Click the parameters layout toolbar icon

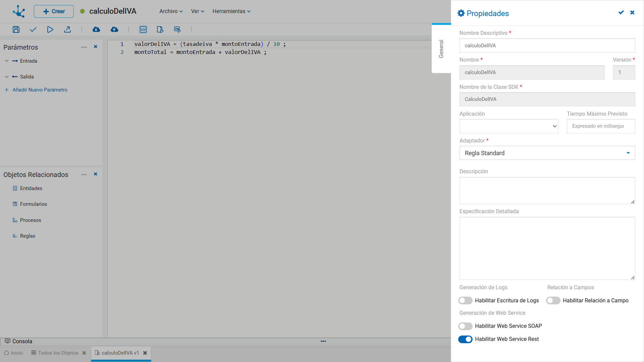(x=177, y=29)
